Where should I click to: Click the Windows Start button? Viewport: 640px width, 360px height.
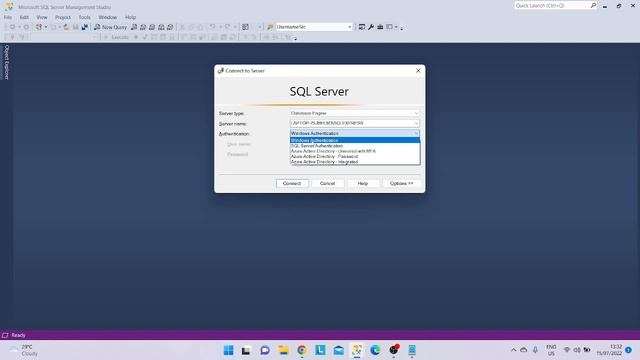tap(229, 350)
